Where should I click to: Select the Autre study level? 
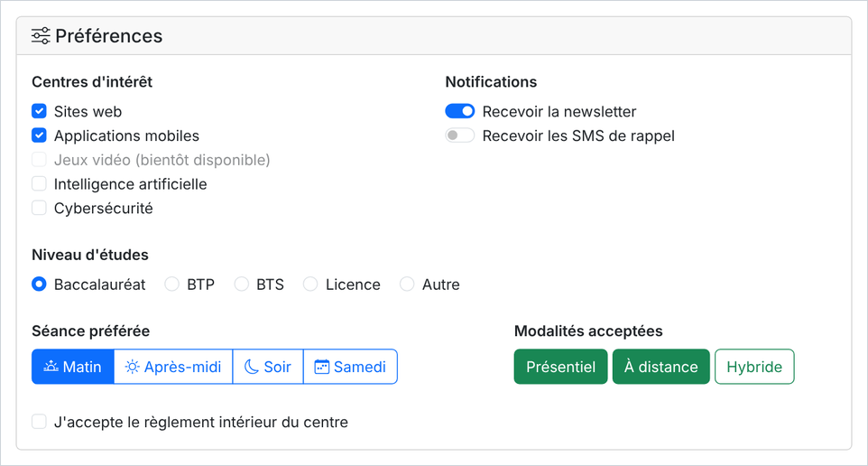tap(407, 284)
